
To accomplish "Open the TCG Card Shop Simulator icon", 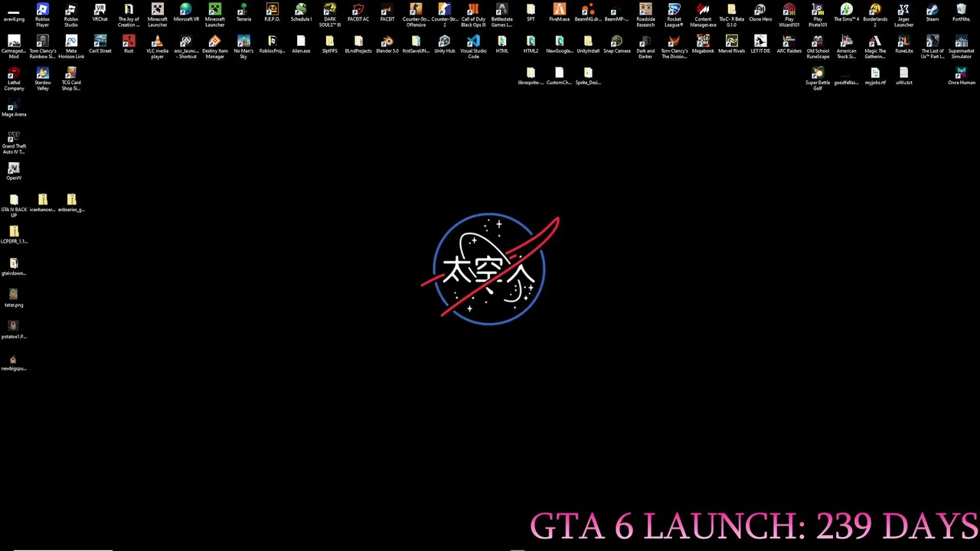I will pos(71,79).
